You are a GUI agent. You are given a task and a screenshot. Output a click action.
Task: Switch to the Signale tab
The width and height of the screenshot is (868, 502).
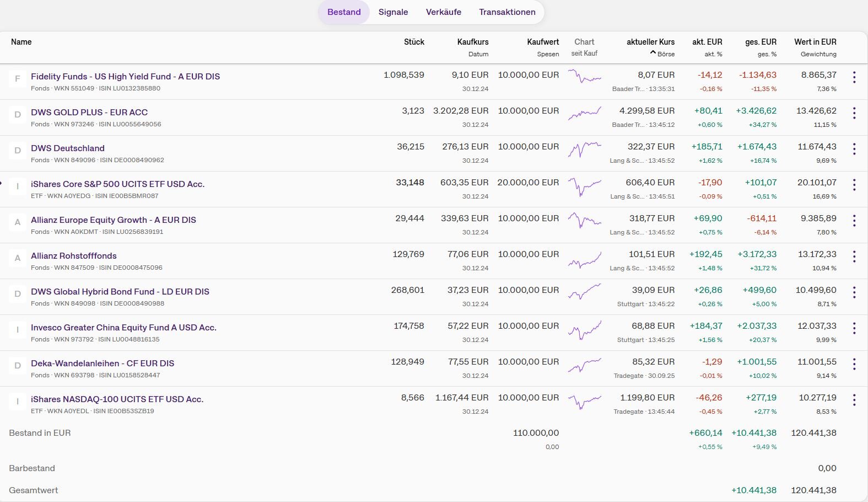click(x=393, y=12)
